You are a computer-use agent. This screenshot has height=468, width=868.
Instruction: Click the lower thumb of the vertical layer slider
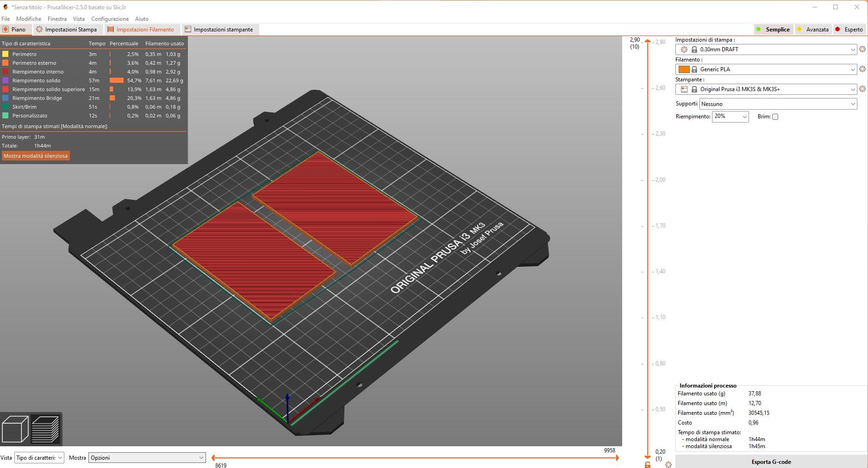tap(648, 457)
